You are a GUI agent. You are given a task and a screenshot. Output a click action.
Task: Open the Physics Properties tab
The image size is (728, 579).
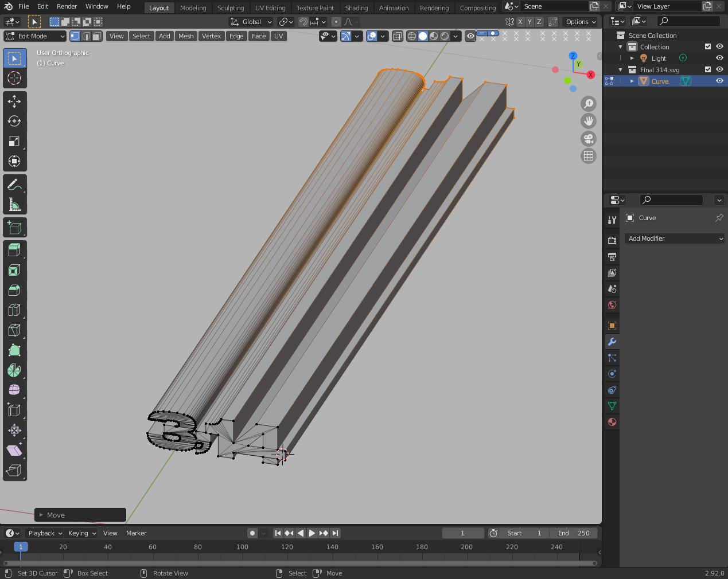pyautogui.click(x=612, y=374)
